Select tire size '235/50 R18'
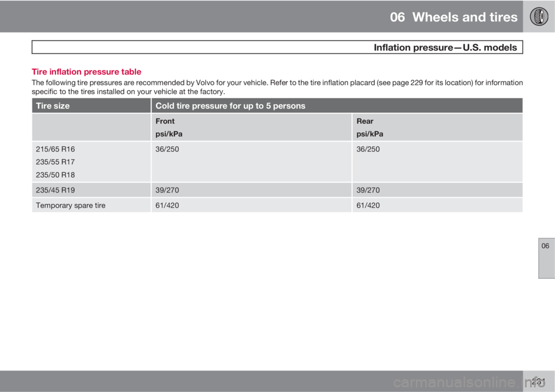This screenshot has width=555, height=392. 55,175
